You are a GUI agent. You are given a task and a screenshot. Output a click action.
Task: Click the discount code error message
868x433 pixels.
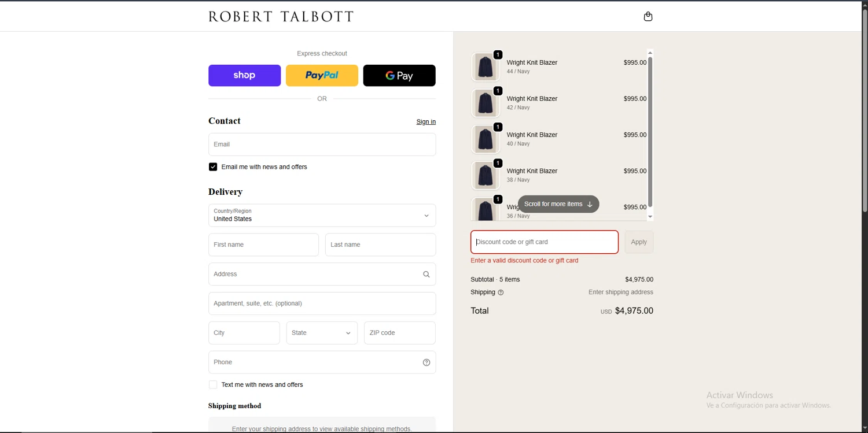(x=524, y=261)
